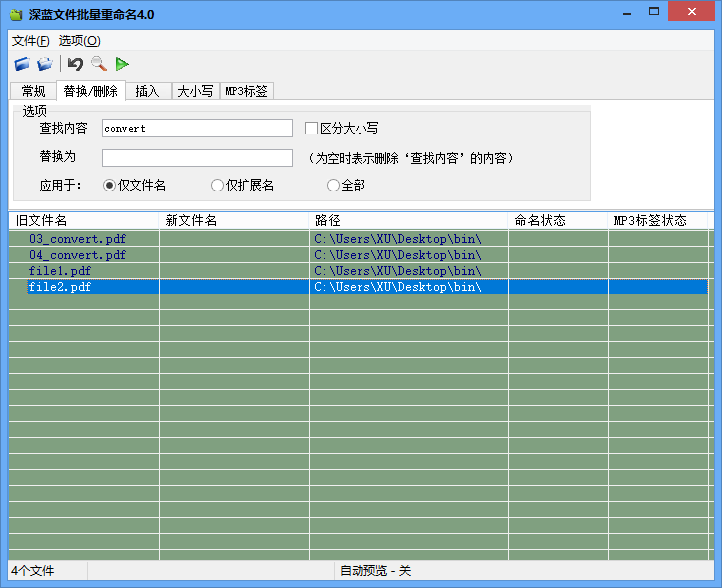Enable the 区分大小写 checkbox
722x588 pixels.
(x=311, y=128)
